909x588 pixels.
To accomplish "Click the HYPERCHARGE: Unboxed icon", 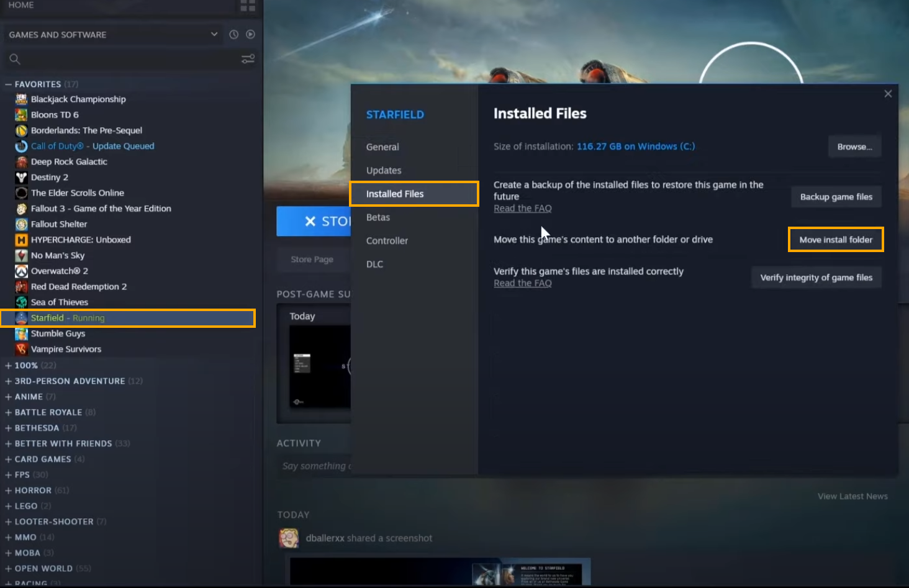I will pos(21,240).
